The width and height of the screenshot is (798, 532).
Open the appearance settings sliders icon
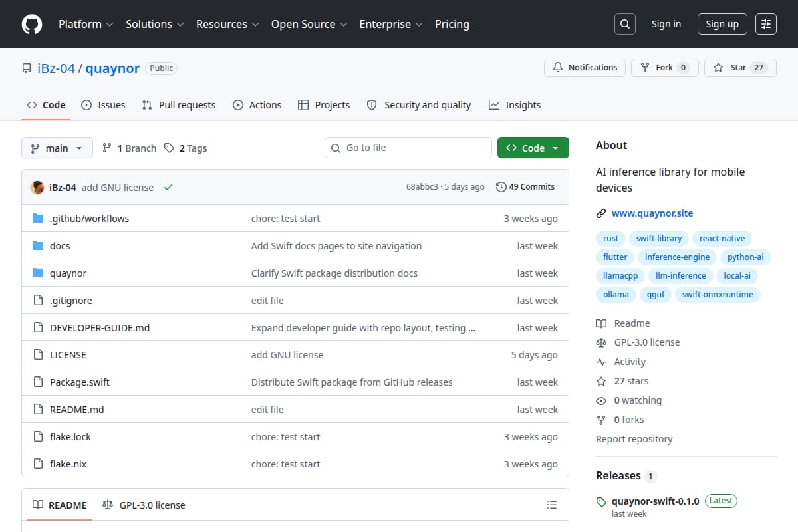pyautogui.click(x=766, y=24)
